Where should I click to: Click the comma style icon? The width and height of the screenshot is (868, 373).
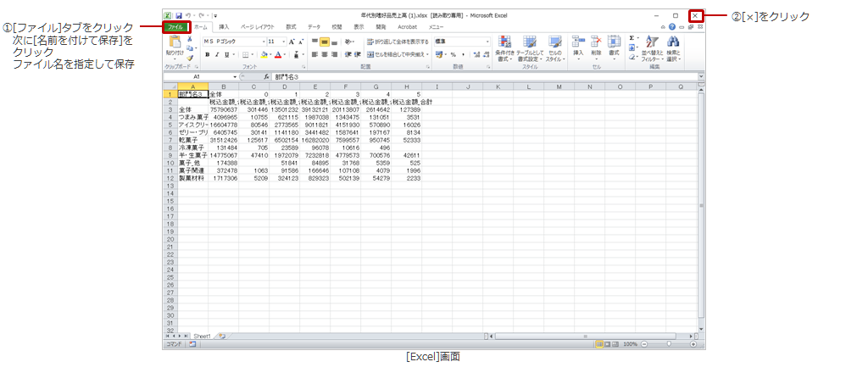462,54
